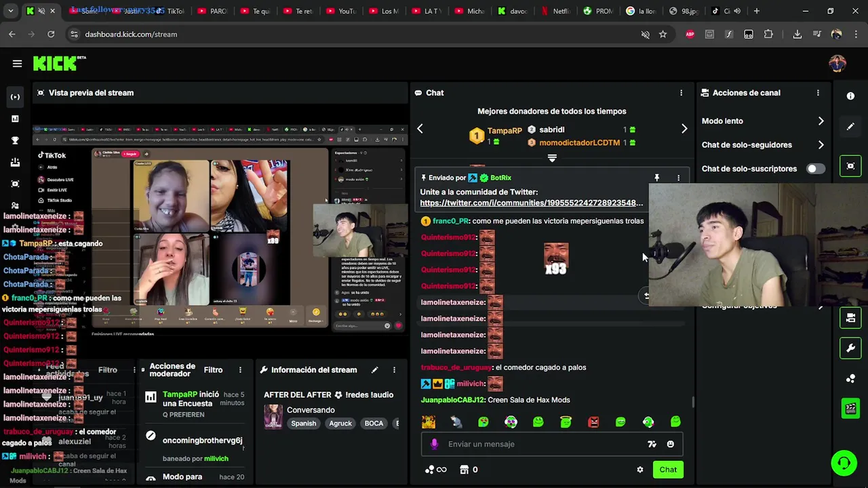868x488 pixels.
Task: Open Acciones de canal three-dot menu
Action: point(818,93)
